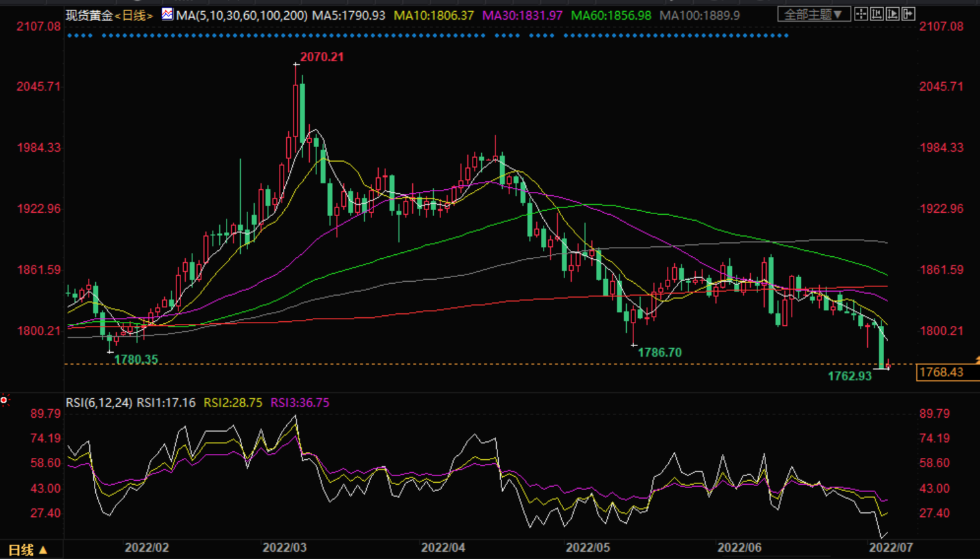The height and width of the screenshot is (559, 980).
Task: Click the 1786.70 low price label
Action: (660, 353)
